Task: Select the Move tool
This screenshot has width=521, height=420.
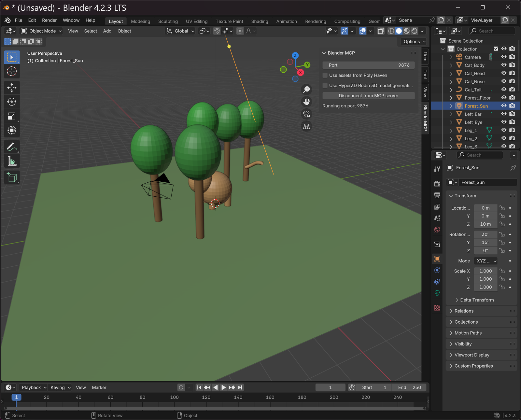Action: (x=12, y=88)
